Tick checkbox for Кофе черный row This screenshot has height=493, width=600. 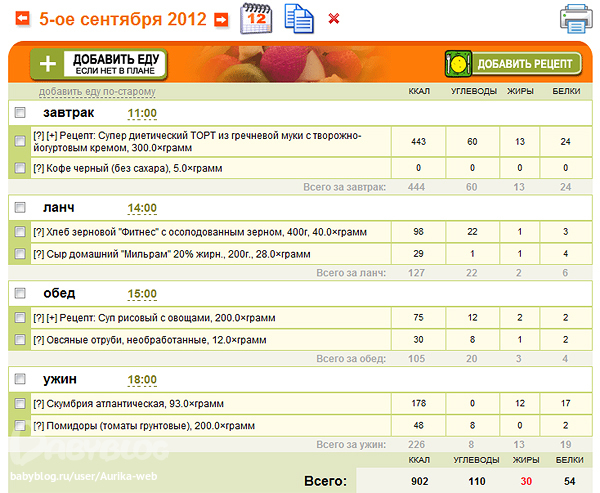20,168
